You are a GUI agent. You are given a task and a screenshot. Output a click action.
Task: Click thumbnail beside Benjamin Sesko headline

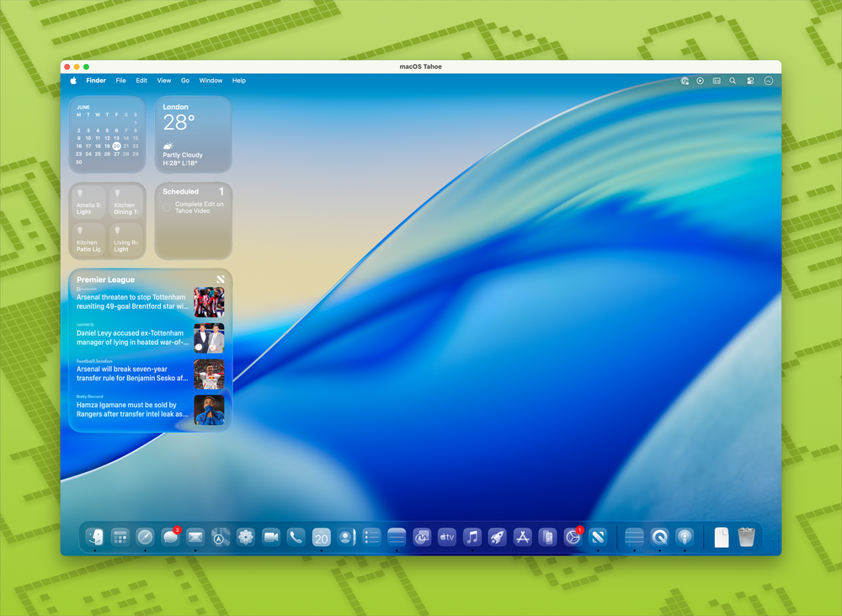(x=209, y=374)
